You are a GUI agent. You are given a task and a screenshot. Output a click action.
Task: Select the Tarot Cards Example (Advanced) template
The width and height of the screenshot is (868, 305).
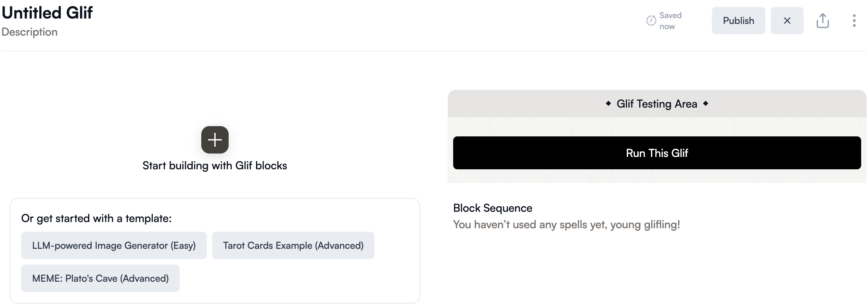(293, 245)
